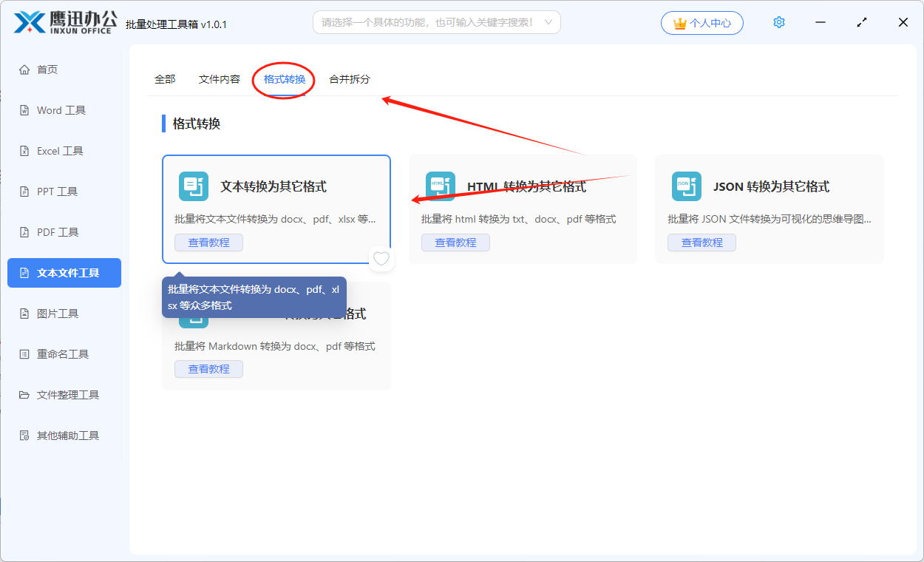
Task: Click the 重命名工具 icon
Action: tap(24, 354)
